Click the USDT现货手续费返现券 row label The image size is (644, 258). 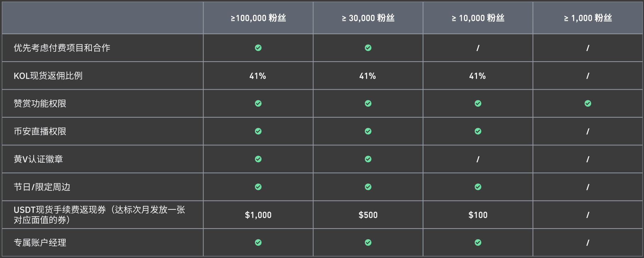coord(99,215)
